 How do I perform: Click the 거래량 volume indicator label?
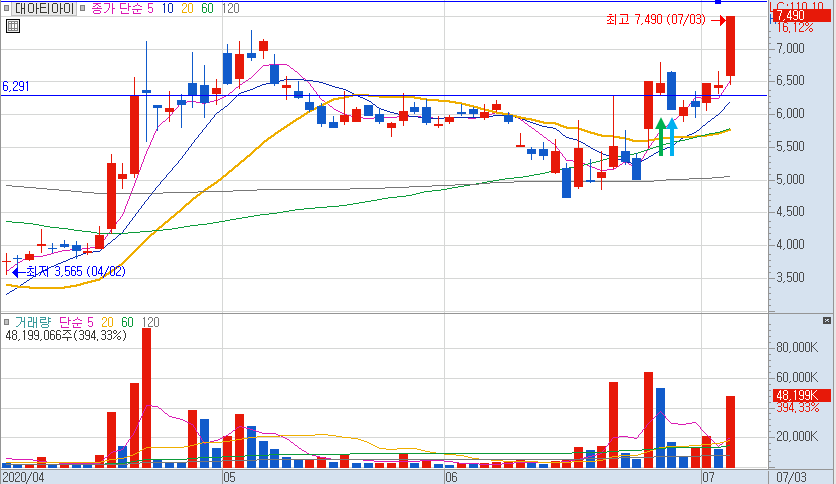click(x=33, y=322)
